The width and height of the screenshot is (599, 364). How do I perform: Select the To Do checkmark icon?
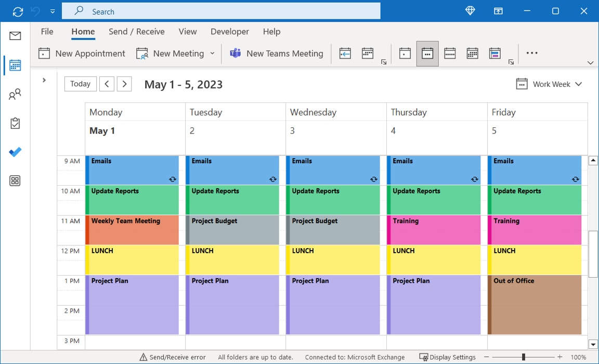click(15, 152)
